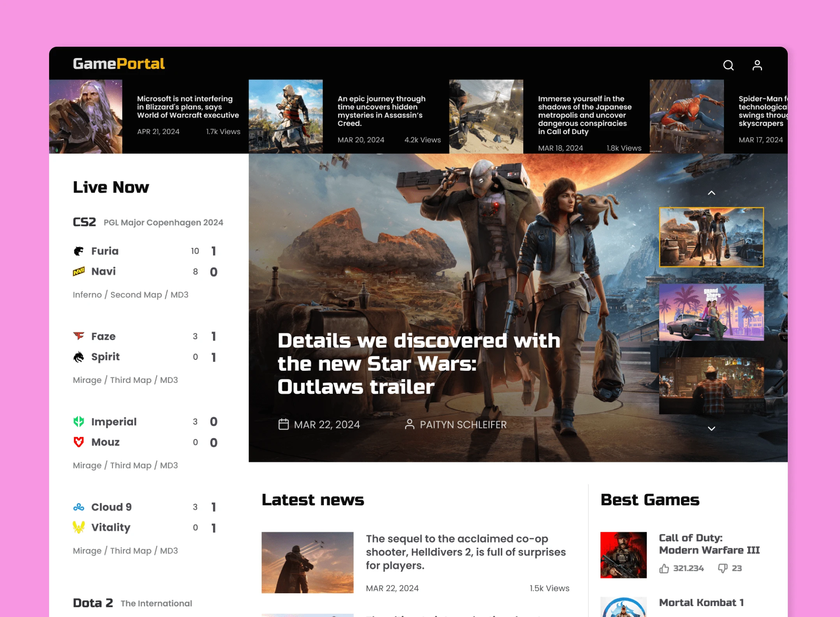Click the author icon beside PAITYN SCHLEIFER
The width and height of the screenshot is (840, 617).
(x=409, y=424)
